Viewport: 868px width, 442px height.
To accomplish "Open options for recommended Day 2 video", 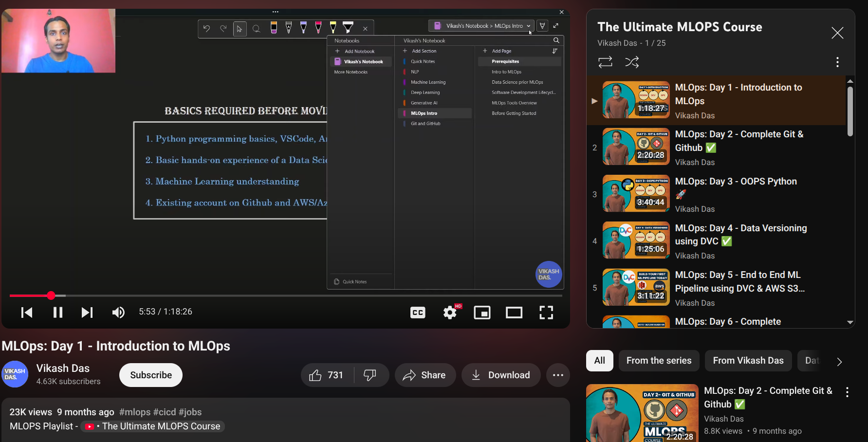I will (x=847, y=392).
